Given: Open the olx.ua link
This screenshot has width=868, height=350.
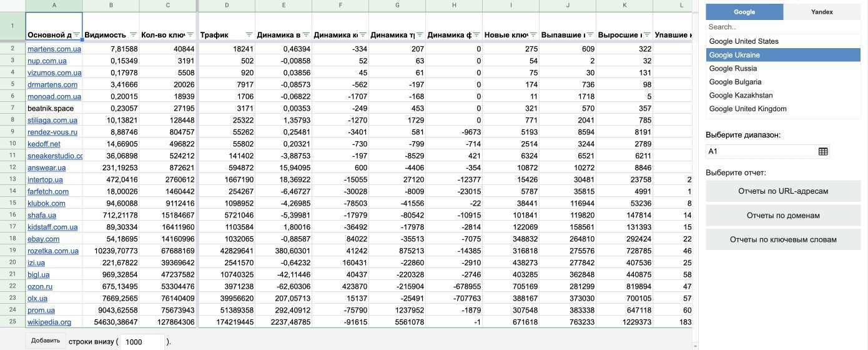Looking at the screenshot, I should click(37, 298).
